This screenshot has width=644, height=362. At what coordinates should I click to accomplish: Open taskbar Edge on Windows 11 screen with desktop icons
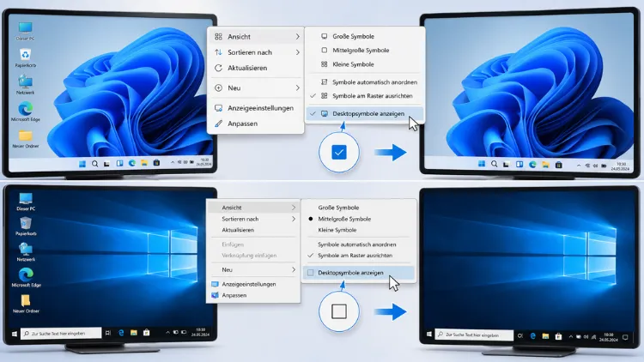(x=132, y=163)
